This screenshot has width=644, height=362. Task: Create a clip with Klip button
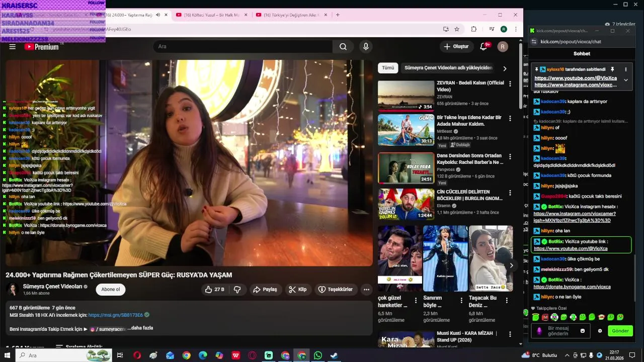coord(298,290)
